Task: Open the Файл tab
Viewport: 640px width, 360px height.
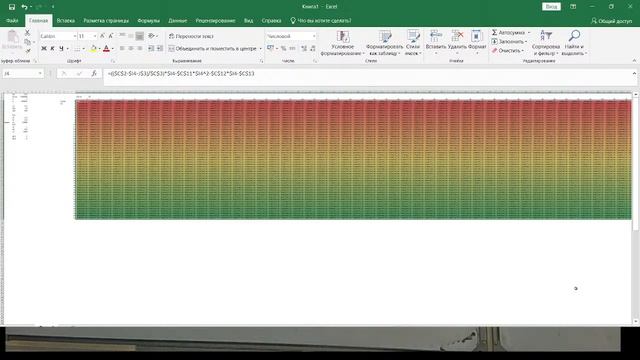Action: pos(12,20)
